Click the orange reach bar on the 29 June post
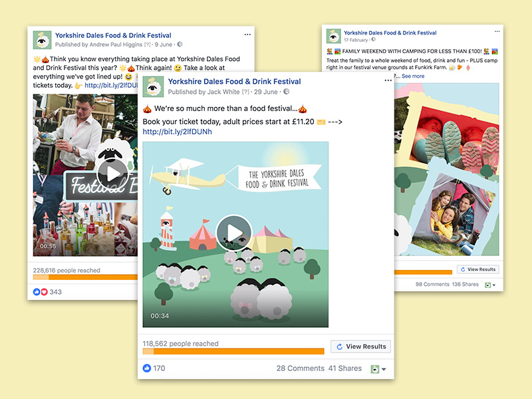Screen dimensions: 532x399 (x=233, y=352)
